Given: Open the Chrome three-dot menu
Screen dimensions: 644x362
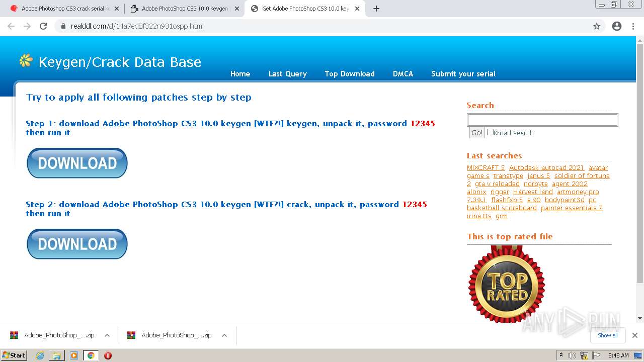Looking at the screenshot, I should 633,26.
